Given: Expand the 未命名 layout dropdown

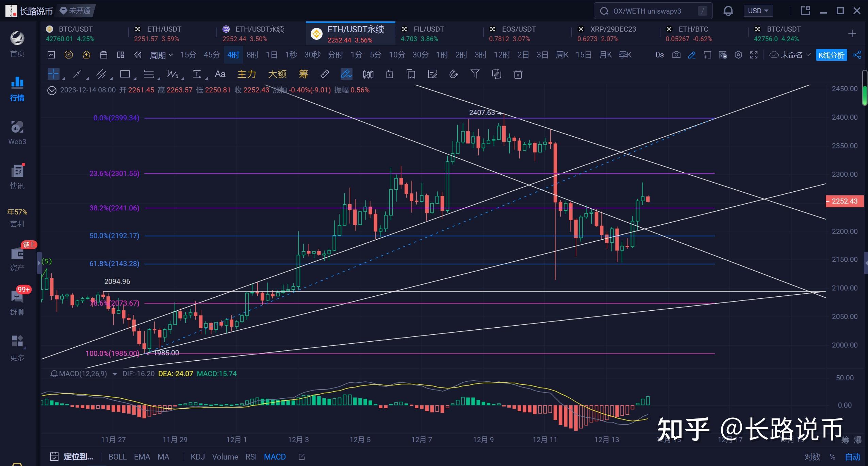Looking at the screenshot, I should (x=790, y=55).
